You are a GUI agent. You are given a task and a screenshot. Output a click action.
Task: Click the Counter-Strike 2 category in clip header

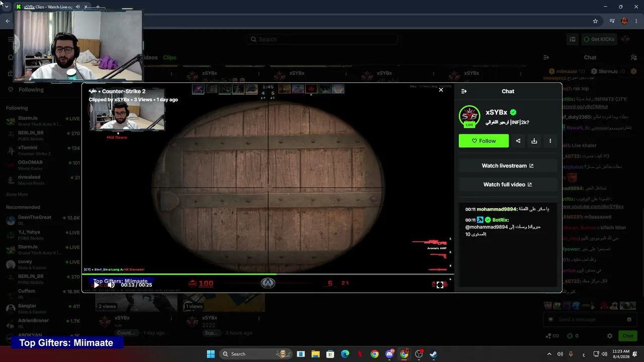coord(124,91)
